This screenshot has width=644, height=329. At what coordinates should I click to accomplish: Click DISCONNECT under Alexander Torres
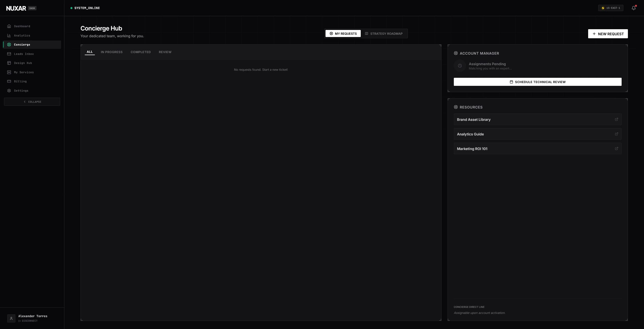click(28, 321)
